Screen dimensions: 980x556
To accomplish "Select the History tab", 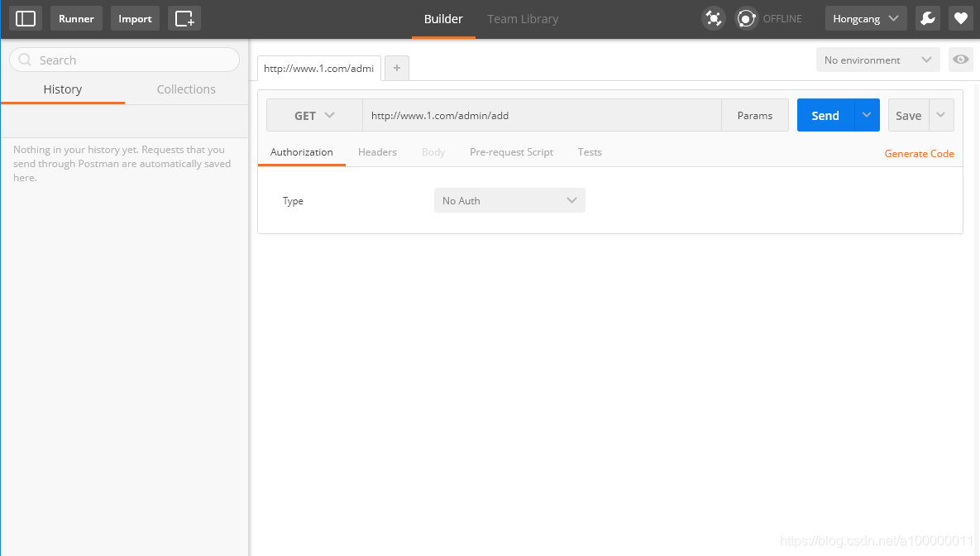I will tap(63, 89).
